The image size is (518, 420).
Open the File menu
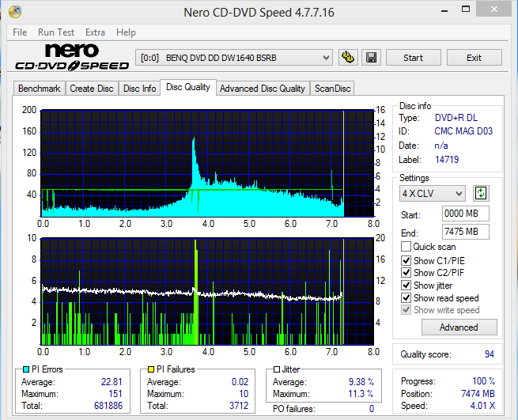click(x=20, y=32)
